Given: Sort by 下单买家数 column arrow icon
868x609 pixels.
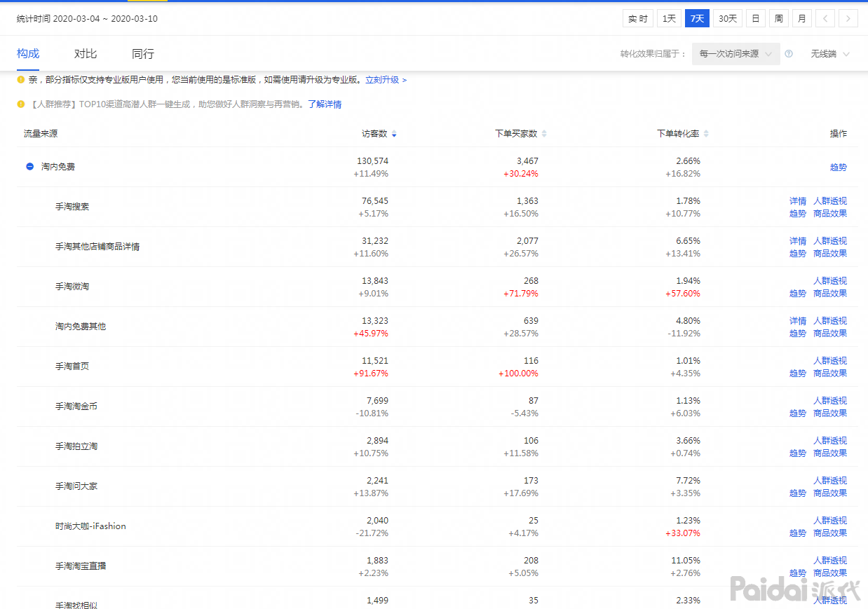Looking at the screenshot, I should point(544,134).
